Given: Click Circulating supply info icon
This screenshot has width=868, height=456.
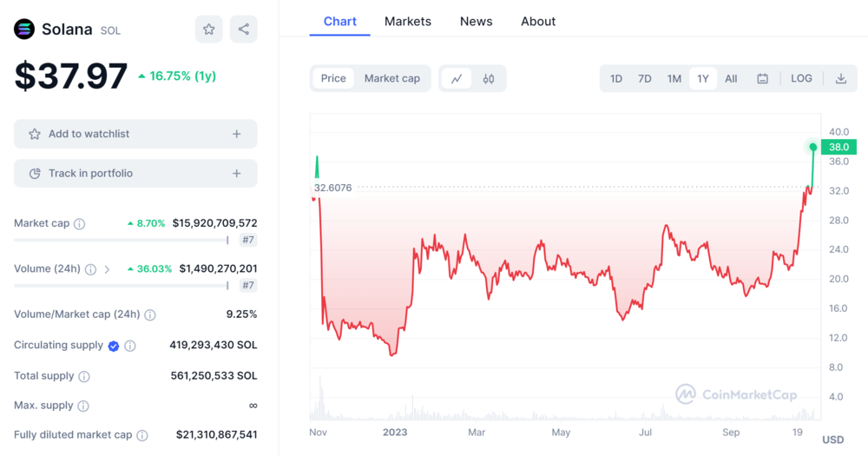Looking at the screenshot, I should point(130,346).
